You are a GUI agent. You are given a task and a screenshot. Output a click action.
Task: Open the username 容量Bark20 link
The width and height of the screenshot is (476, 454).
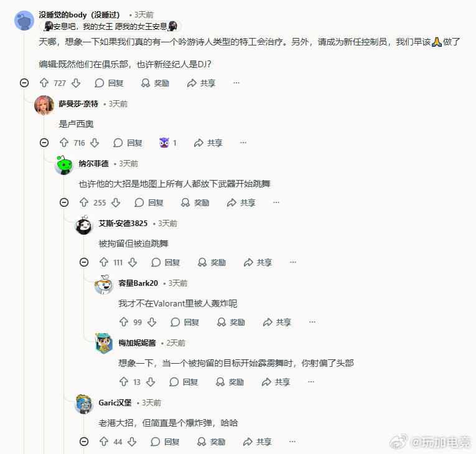(x=138, y=283)
